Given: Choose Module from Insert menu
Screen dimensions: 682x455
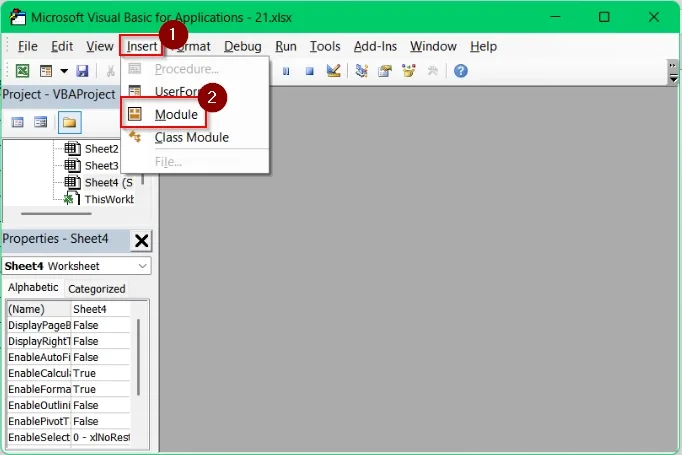Looking at the screenshot, I should pyautogui.click(x=195, y=114).
